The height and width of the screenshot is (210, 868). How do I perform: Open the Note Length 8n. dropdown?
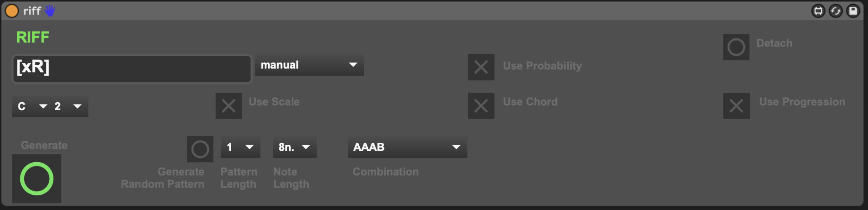[295, 147]
